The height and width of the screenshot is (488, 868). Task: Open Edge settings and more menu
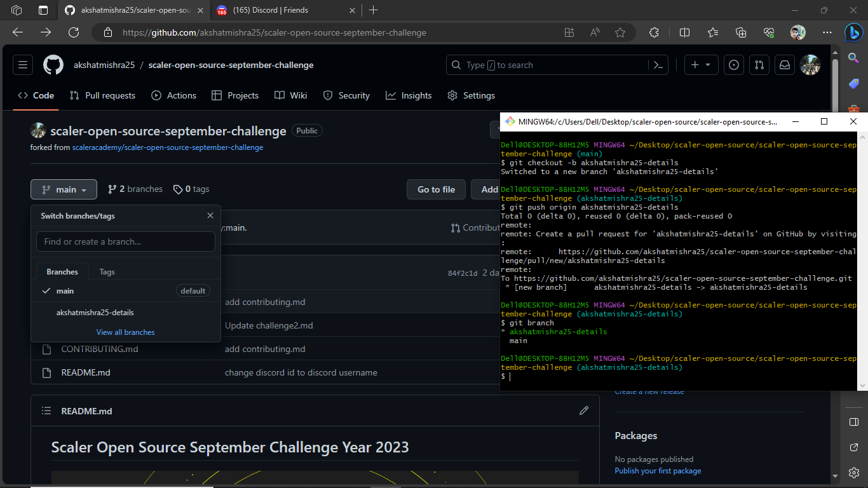click(x=827, y=32)
